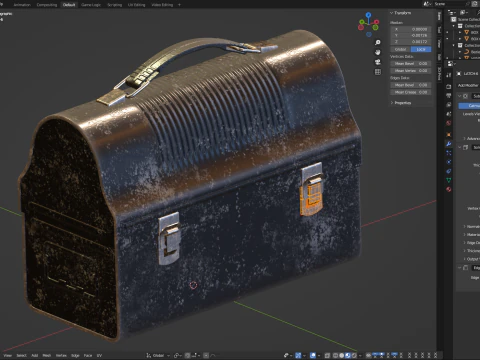This screenshot has height=360, width=480.
Task: Toggle proportional editing in header
Action: [206, 355]
